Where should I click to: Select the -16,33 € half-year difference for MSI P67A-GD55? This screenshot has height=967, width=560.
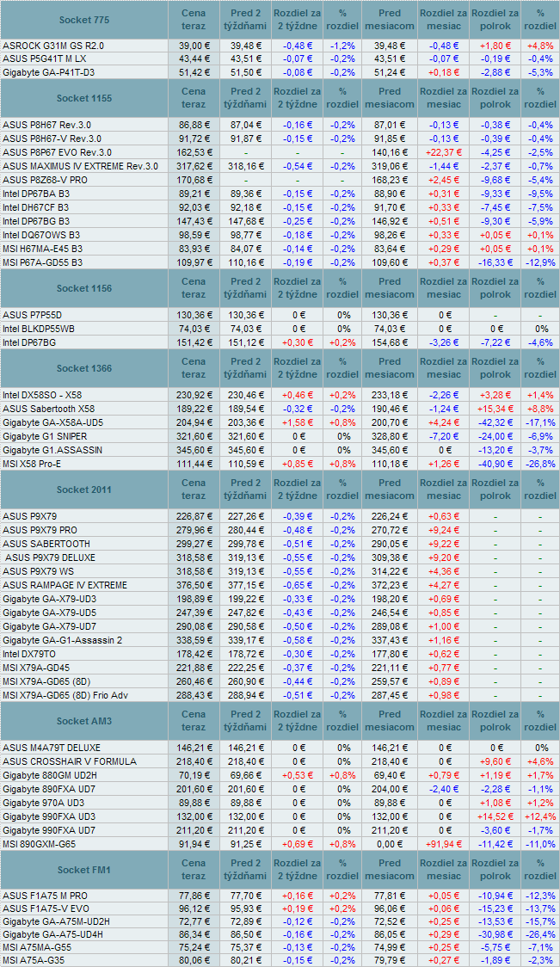pyautogui.click(x=495, y=262)
